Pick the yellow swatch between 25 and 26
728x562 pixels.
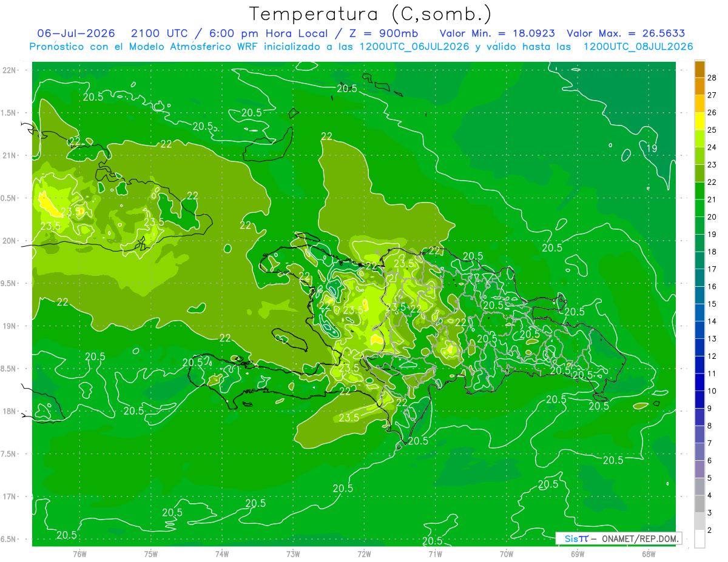[699, 121]
